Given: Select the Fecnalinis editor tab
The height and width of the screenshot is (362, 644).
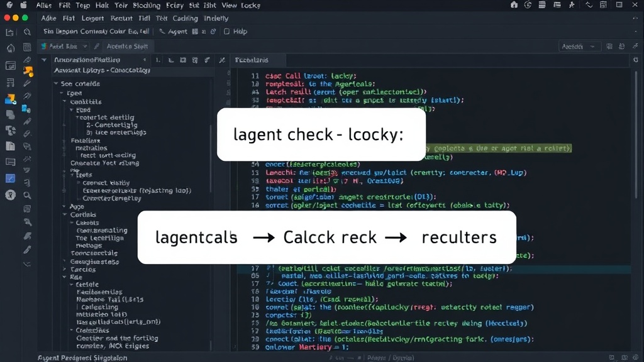Looking at the screenshot, I should [252, 60].
